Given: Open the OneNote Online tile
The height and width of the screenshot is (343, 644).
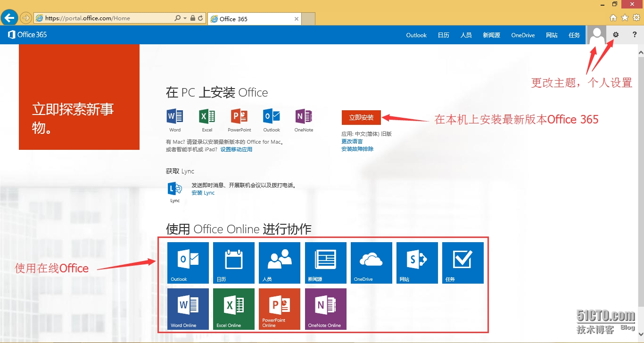Looking at the screenshot, I should coord(326,309).
